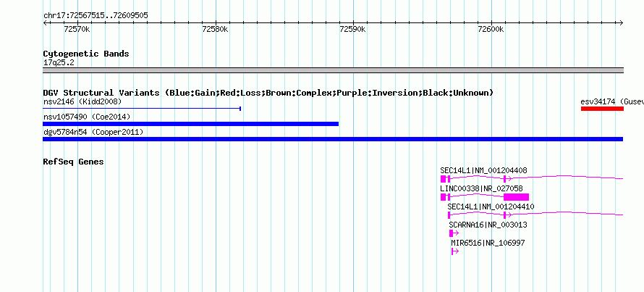Click the DGV Structural Variants track title
Viewport: 644px width, 292px height.
[268, 93]
